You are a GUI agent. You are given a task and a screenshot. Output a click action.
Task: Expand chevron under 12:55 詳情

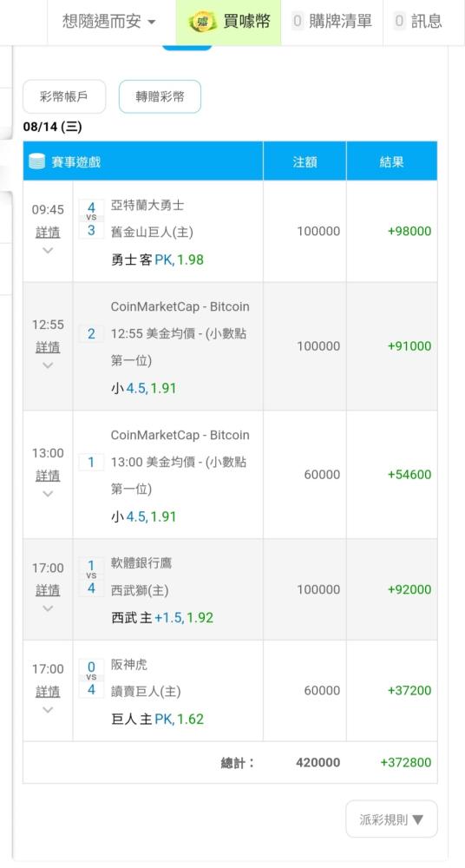(x=48, y=365)
